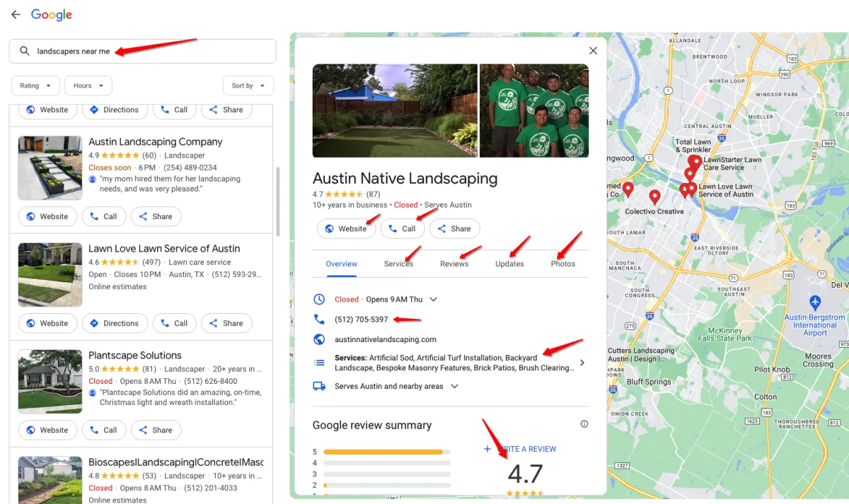Viewport: 849px width, 504px height.
Task: Click the clock icon beside opening hours
Action: click(319, 299)
